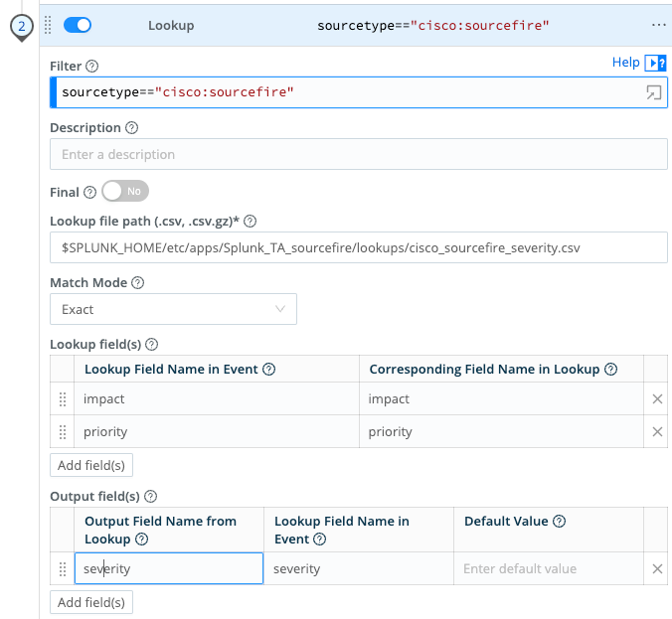Click help icon in Output table's Event column header

320,539
